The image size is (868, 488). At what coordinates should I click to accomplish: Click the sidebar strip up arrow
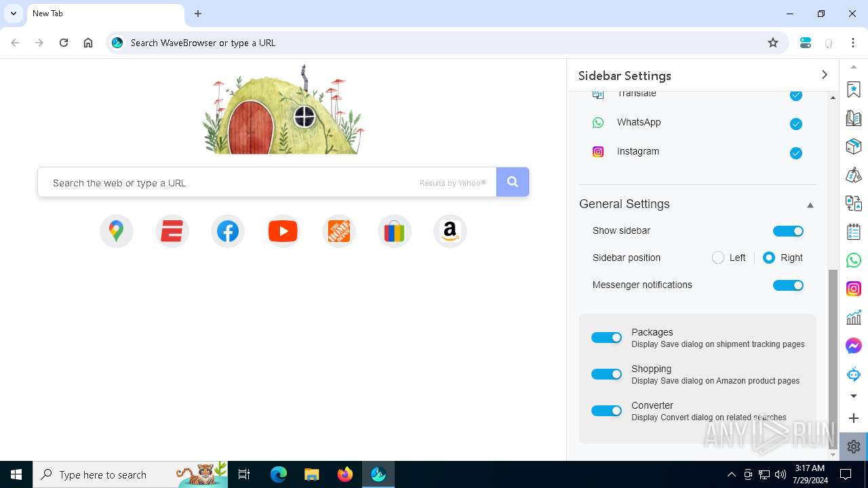(x=854, y=67)
